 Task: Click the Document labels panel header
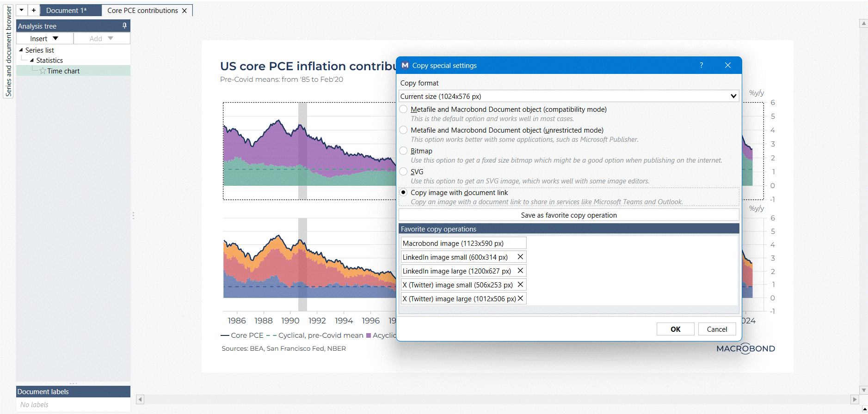[73, 391]
